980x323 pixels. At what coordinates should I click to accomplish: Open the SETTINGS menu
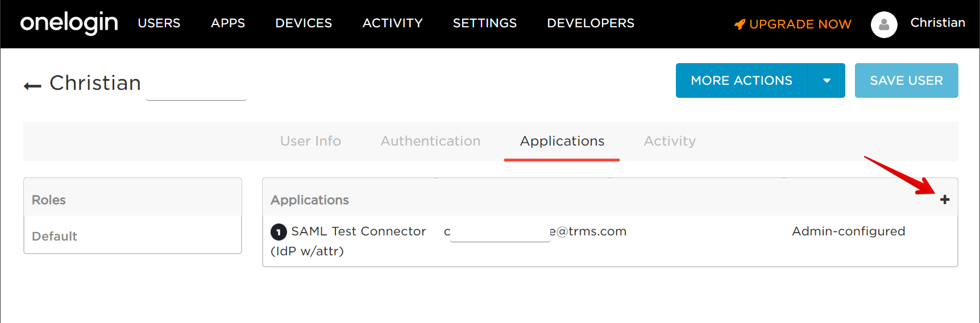[485, 23]
